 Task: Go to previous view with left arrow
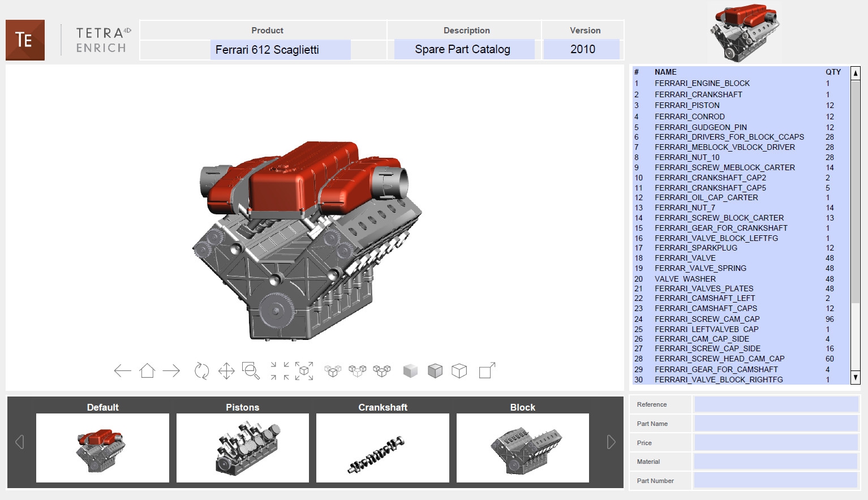[122, 371]
